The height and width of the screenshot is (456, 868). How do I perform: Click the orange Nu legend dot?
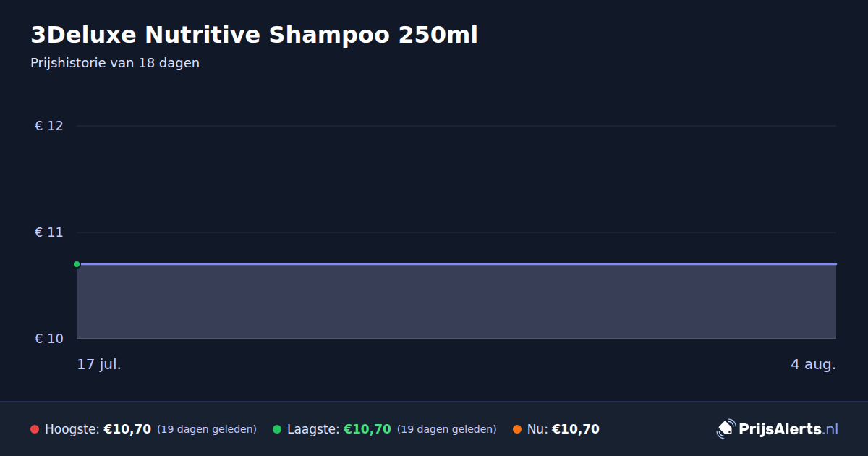(x=517, y=429)
